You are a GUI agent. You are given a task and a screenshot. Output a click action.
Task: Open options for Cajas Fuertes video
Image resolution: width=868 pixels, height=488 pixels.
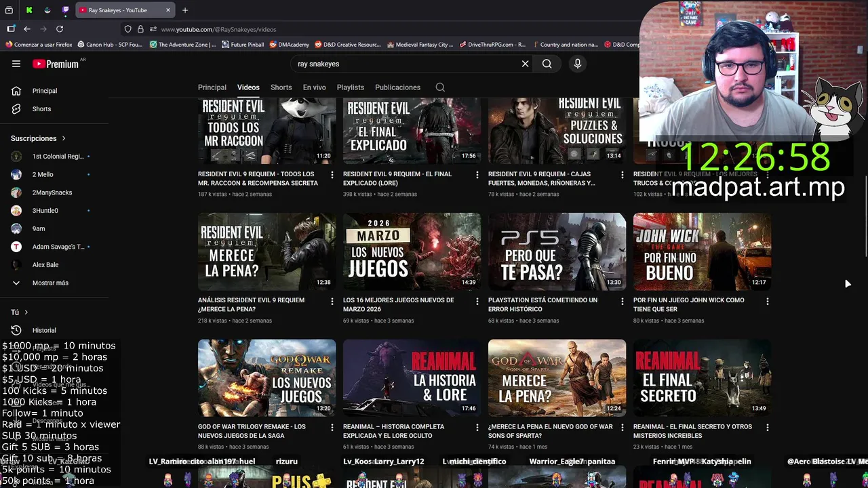pyautogui.click(x=622, y=175)
